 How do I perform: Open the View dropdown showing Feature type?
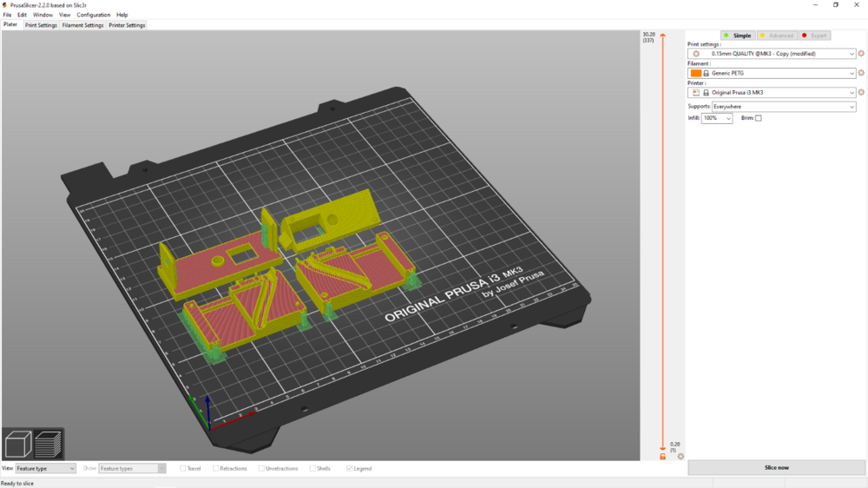45,469
